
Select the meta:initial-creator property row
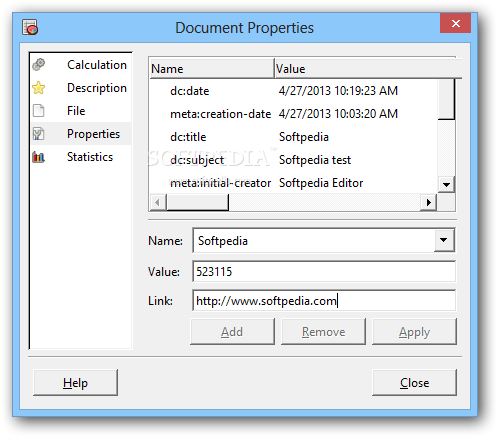[293, 183]
